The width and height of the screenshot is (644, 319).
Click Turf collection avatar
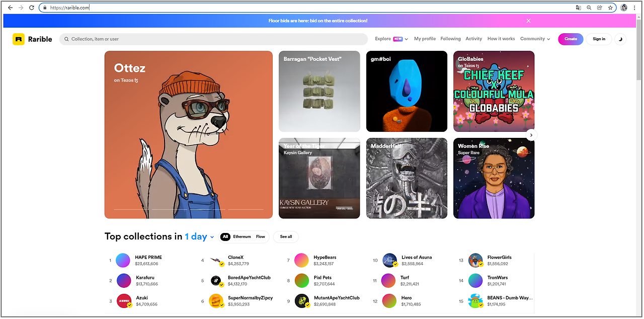(x=388, y=280)
